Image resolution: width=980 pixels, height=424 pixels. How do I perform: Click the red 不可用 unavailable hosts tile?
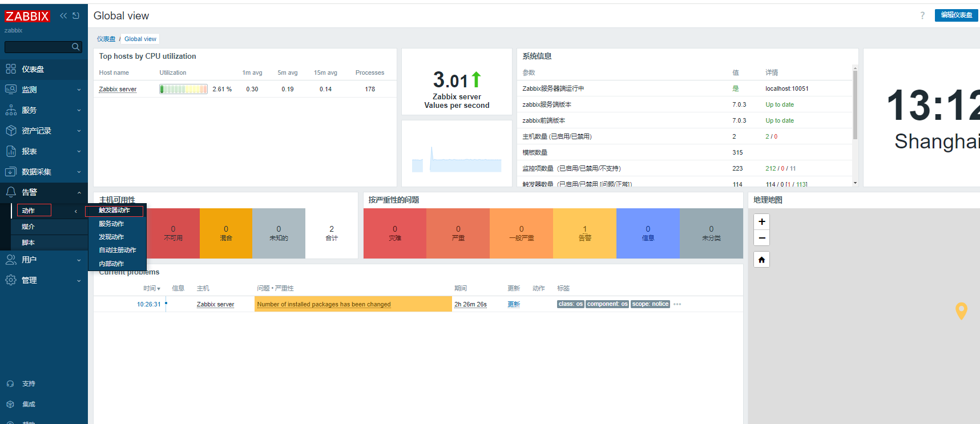click(x=173, y=233)
